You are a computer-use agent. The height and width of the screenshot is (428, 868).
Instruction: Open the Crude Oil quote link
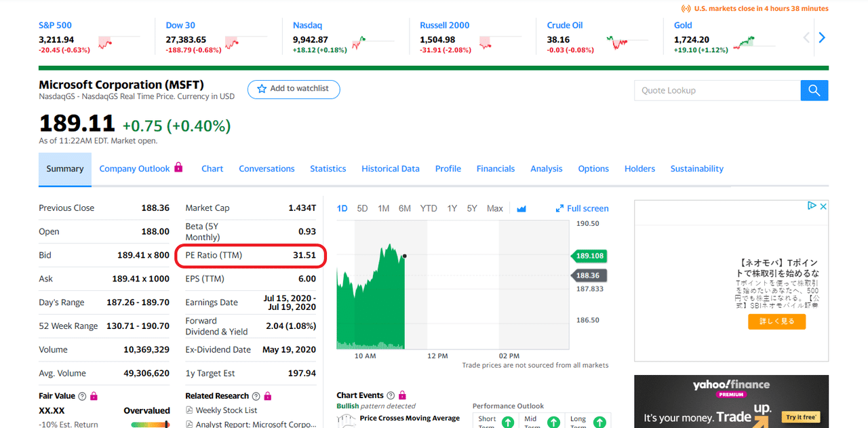[x=565, y=26]
